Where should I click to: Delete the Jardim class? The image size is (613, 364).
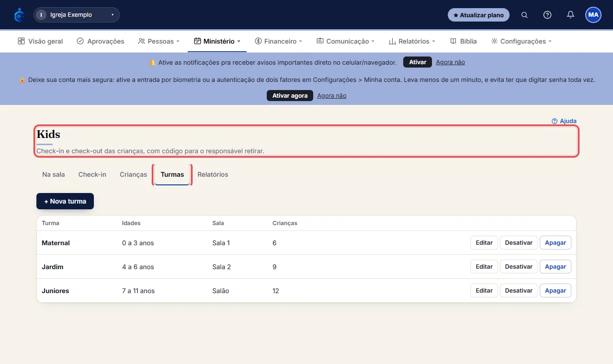(556, 267)
